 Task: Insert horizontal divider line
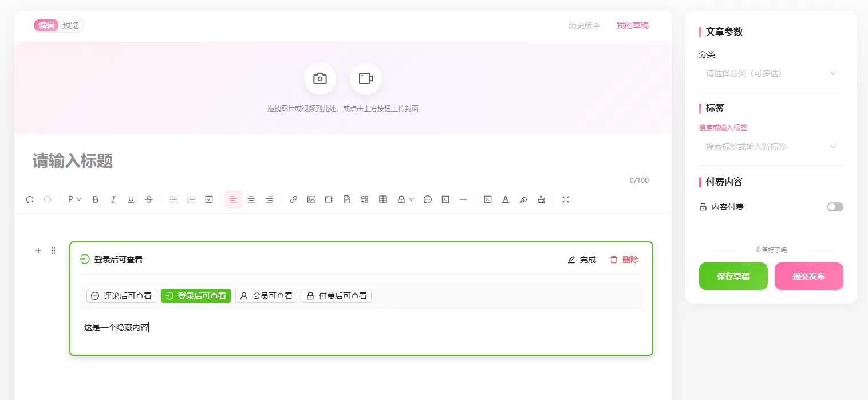463,199
